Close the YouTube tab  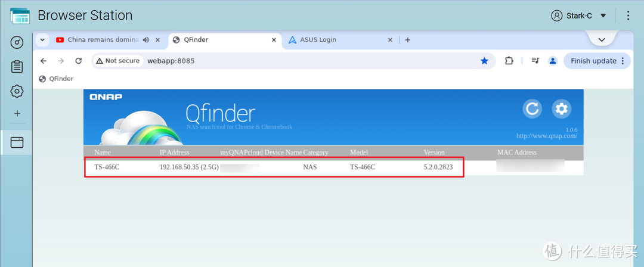(x=157, y=40)
